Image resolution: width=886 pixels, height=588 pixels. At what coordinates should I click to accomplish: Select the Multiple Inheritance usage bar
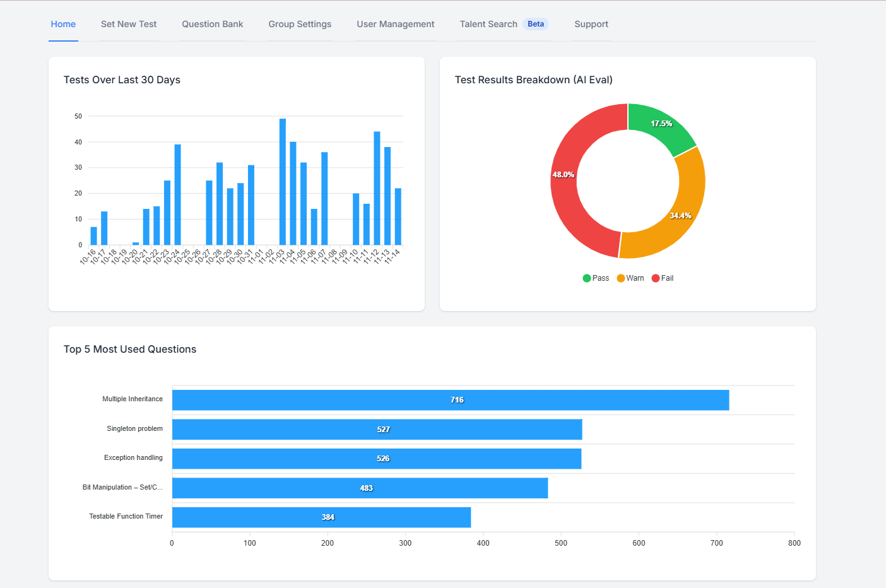tap(450, 399)
